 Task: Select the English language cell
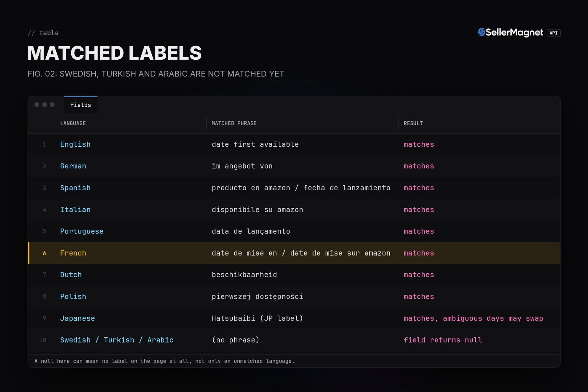75,144
